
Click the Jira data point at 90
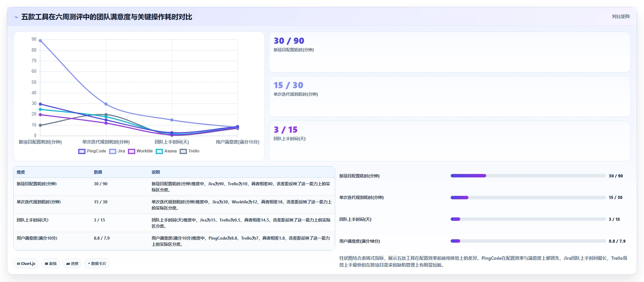coord(40,41)
